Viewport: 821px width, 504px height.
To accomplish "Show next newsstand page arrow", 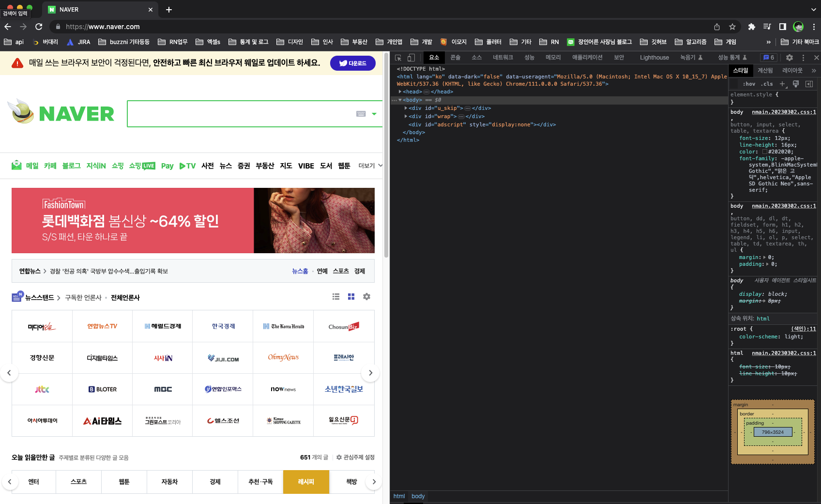I will point(370,373).
